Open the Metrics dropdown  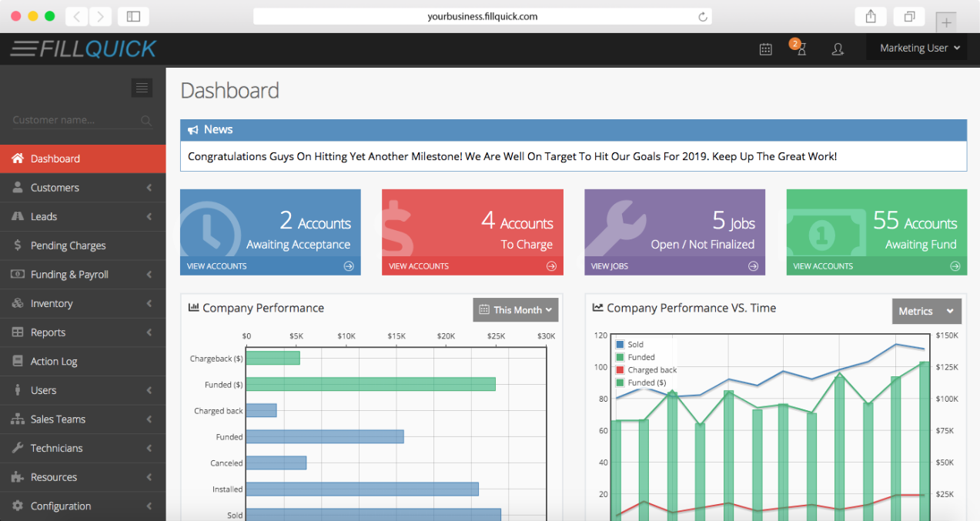pyautogui.click(x=927, y=311)
